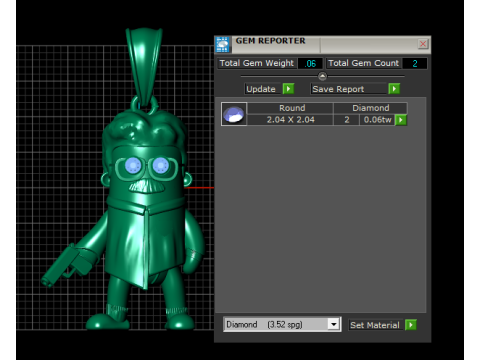Click the Save Report button label
Screen dimensions: 480x360
coord(348,89)
